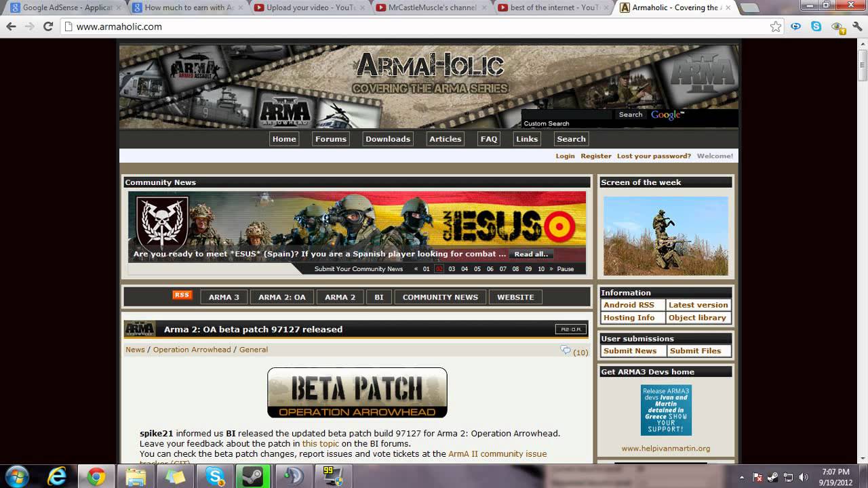Open Screen of the week thumbnail
The height and width of the screenshot is (488, 868).
tap(666, 236)
